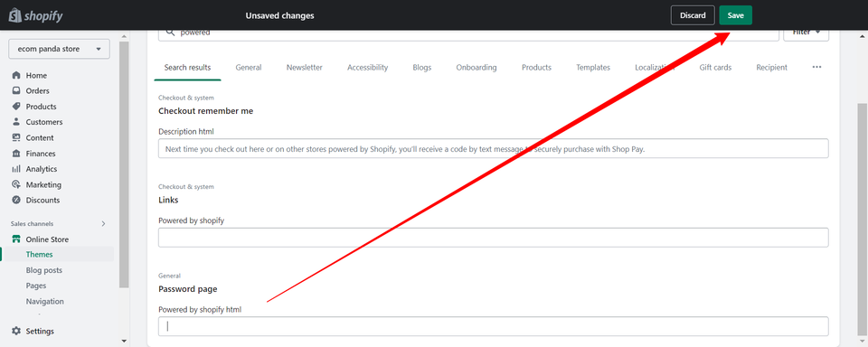Expand the Sales channels chevron
Screen dimensions: 868x347
(103, 223)
